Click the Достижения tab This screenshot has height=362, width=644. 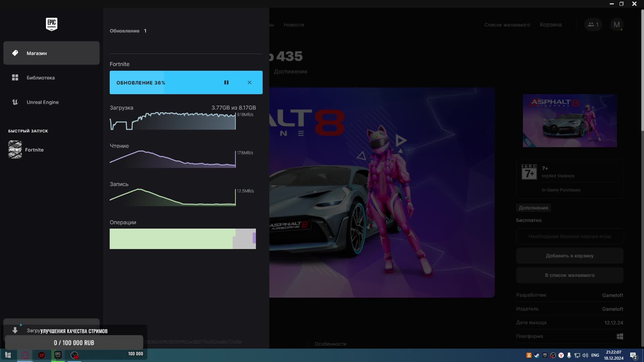(290, 71)
